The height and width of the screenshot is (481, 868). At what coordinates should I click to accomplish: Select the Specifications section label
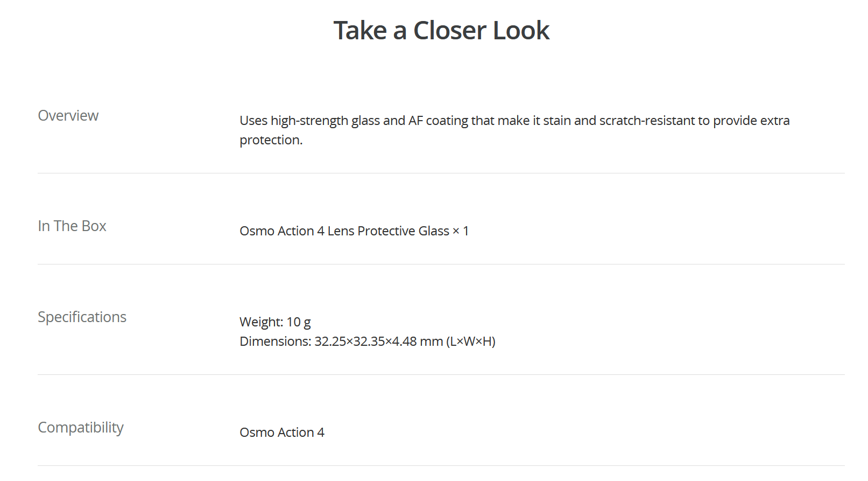tap(82, 317)
